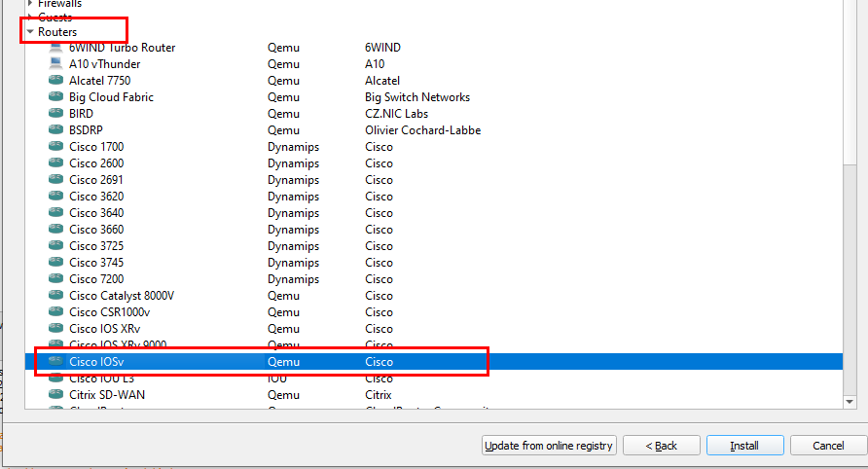The width and height of the screenshot is (868, 469).
Task: Click the Big Cloud Fabric router icon
Action: pos(55,97)
